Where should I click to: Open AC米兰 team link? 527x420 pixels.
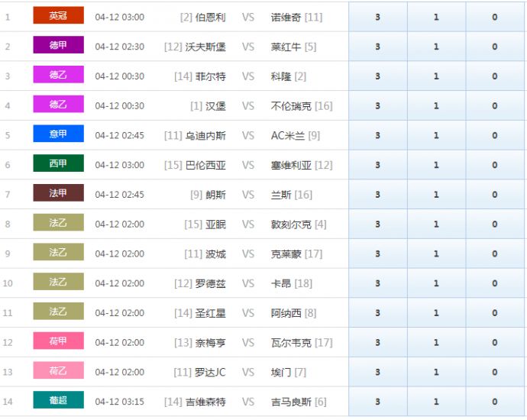coord(288,135)
